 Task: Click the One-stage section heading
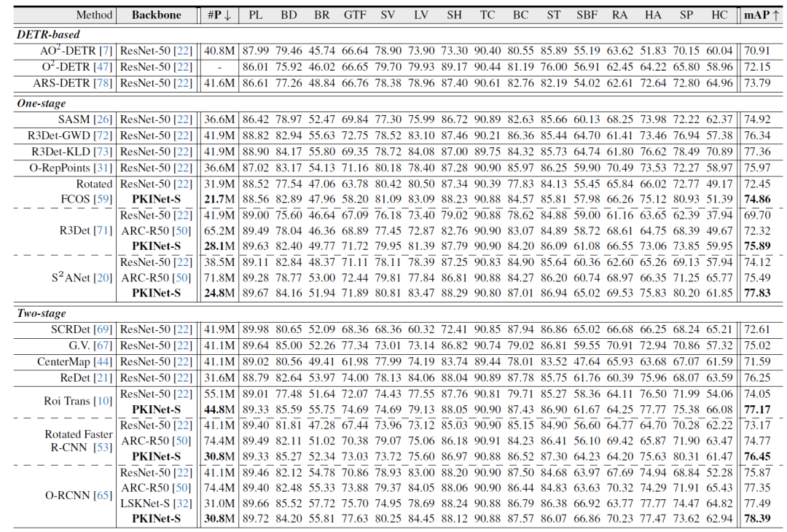pos(42,103)
